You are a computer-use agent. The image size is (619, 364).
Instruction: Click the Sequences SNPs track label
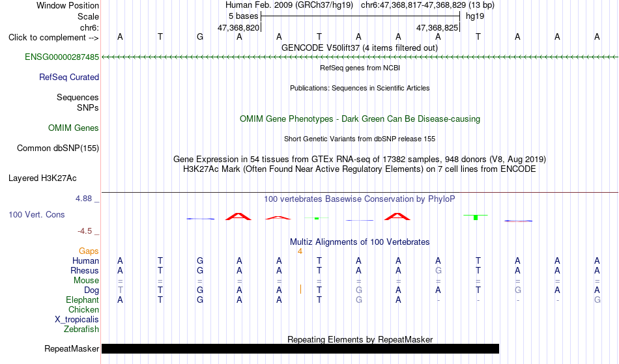(x=78, y=102)
